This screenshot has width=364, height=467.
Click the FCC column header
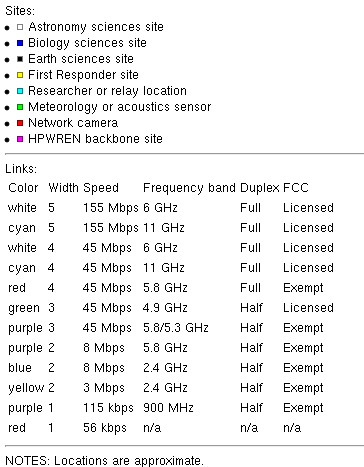(296, 188)
